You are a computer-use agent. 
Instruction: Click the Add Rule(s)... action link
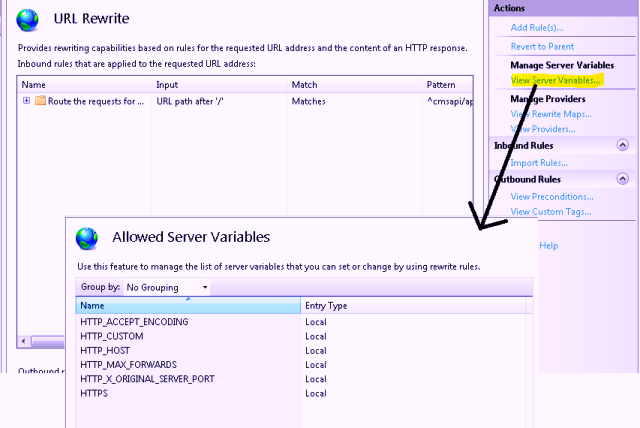coord(536,27)
